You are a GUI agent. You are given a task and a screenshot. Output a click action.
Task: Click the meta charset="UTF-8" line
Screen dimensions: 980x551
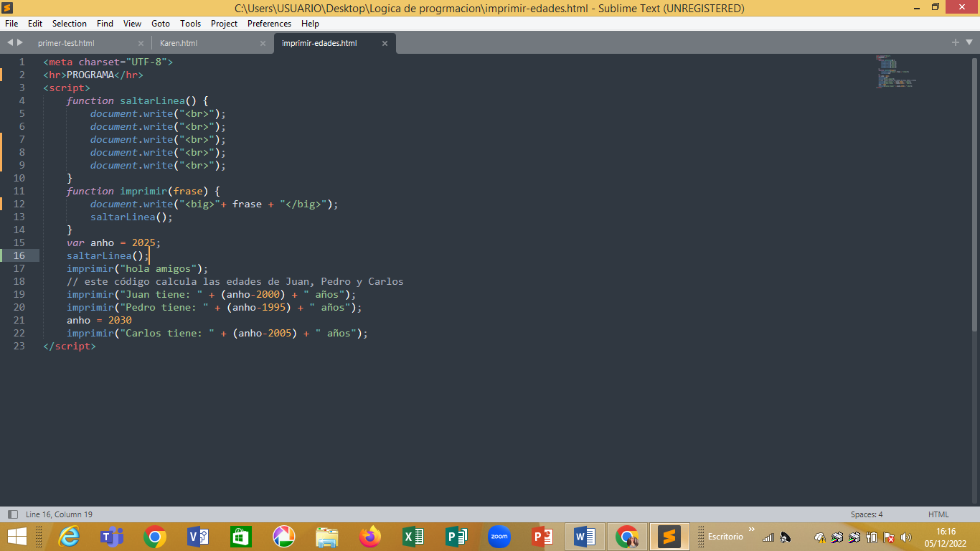108,62
